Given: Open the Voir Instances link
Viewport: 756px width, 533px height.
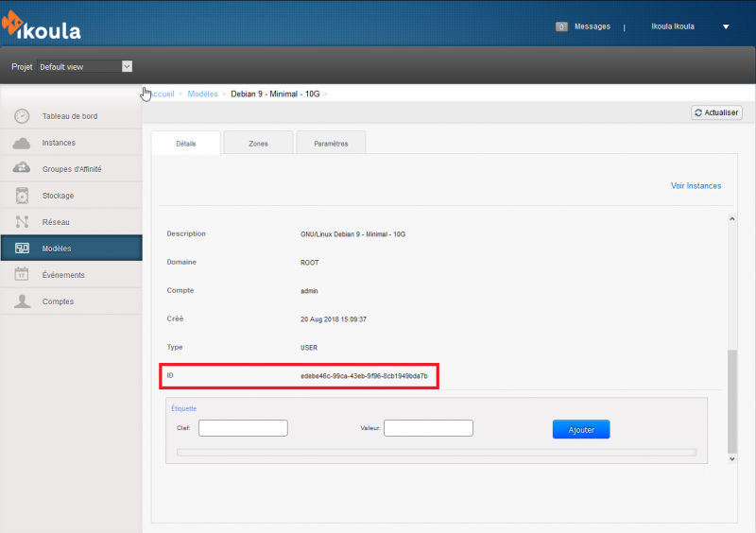Looking at the screenshot, I should click(x=696, y=186).
